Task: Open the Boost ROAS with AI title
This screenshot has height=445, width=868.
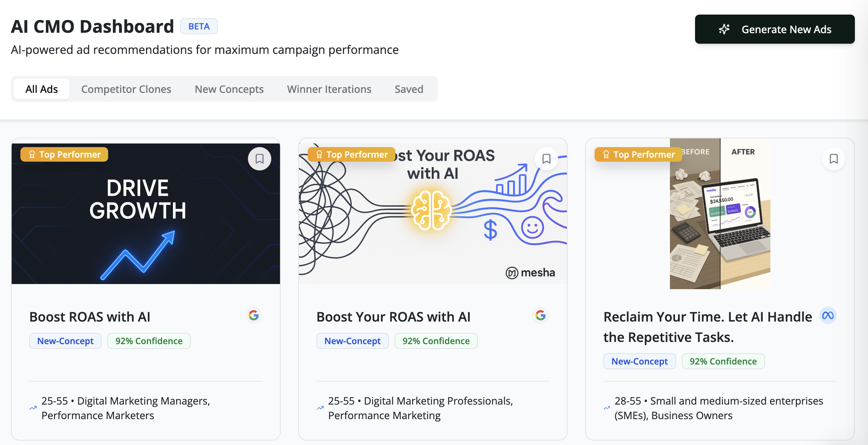Action: coord(90,317)
